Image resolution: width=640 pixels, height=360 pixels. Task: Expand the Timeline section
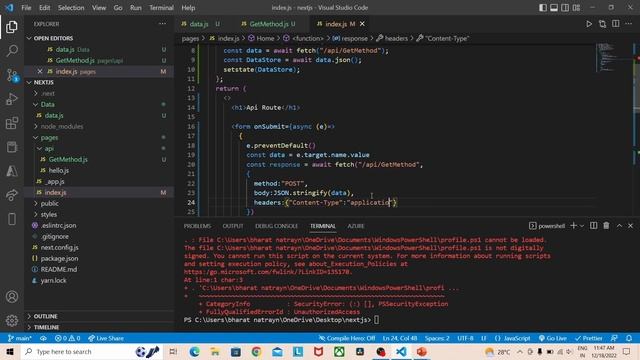click(46, 327)
